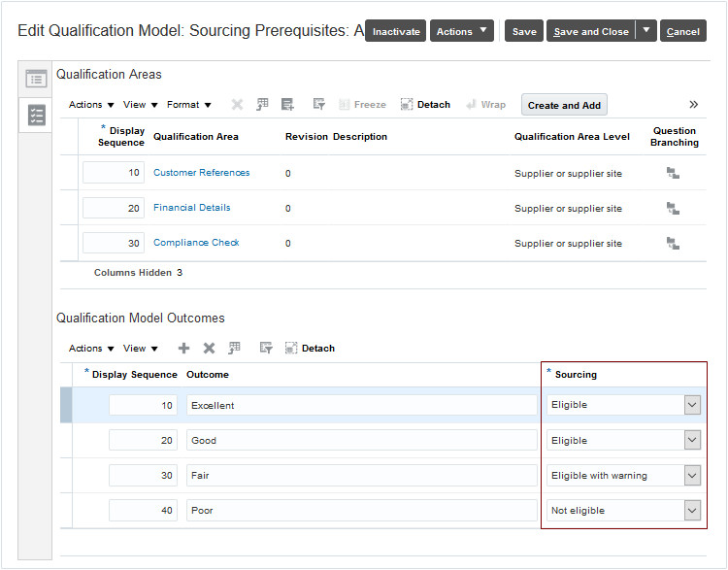
Task: Open Question Branching icon for Compliance Check
Action: pos(673,243)
